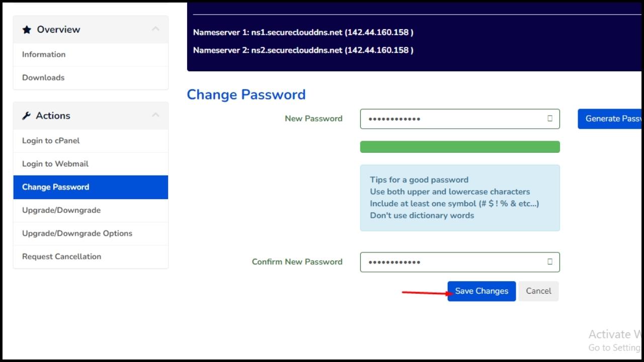The width and height of the screenshot is (644, 362).
Task: Click the green password strength bar
Action: 459,146
